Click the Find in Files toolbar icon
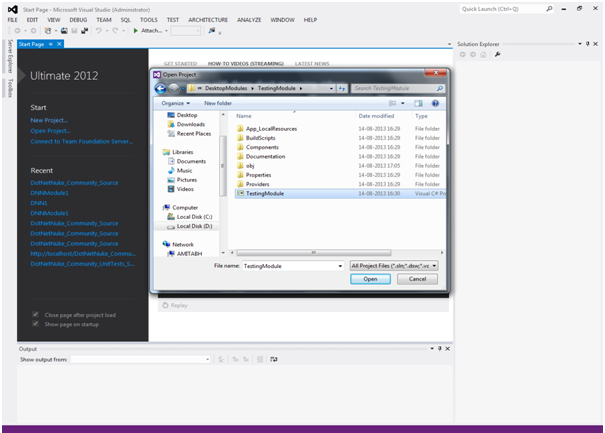 click(211, 30)
